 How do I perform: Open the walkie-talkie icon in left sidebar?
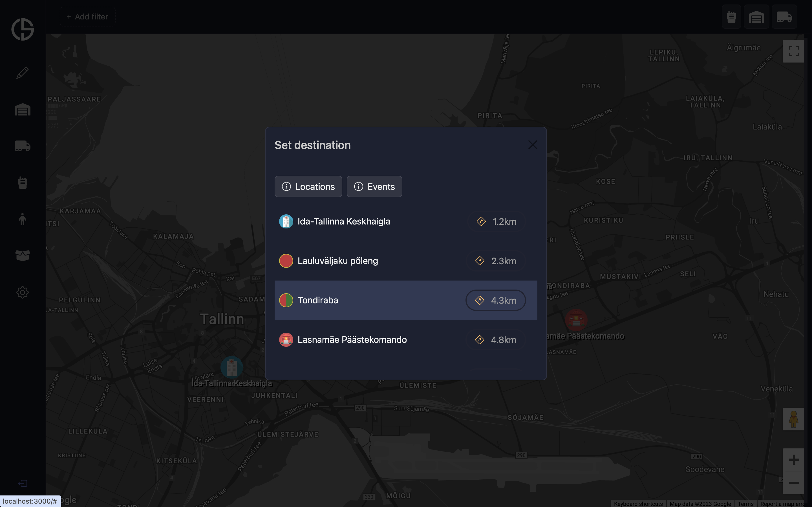(23, 183)
